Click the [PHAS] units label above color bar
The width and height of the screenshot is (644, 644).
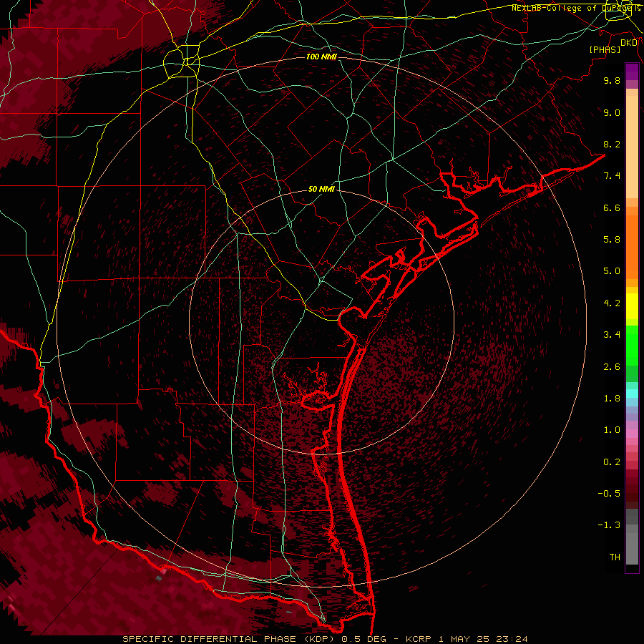click(605, 50)
